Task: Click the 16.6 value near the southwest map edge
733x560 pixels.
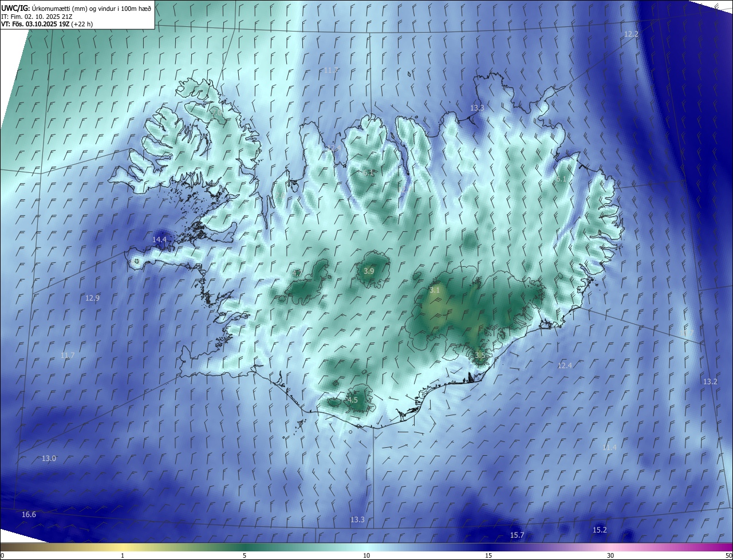Action: (x=29, y=514)
